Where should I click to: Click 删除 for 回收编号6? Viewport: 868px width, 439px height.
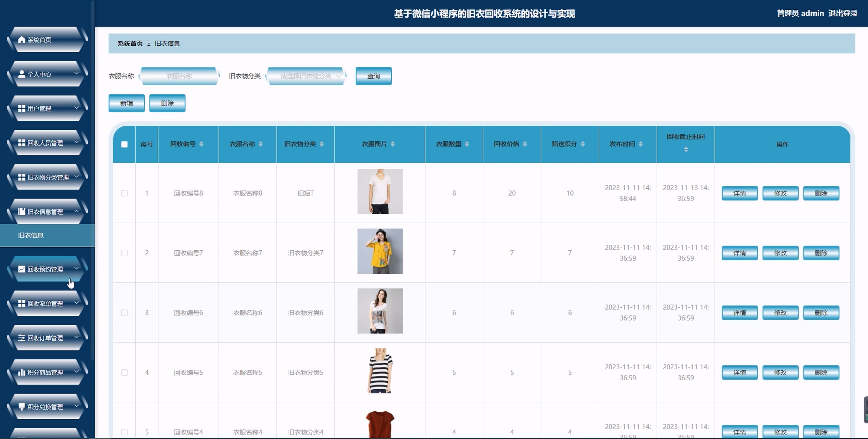[x=821, y=312]
